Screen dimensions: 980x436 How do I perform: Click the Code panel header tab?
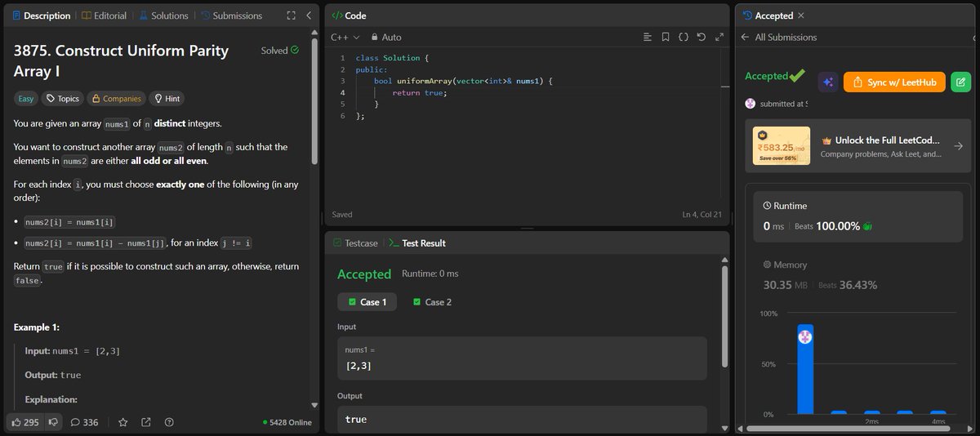pyautogui.click(x=349, y=16)
